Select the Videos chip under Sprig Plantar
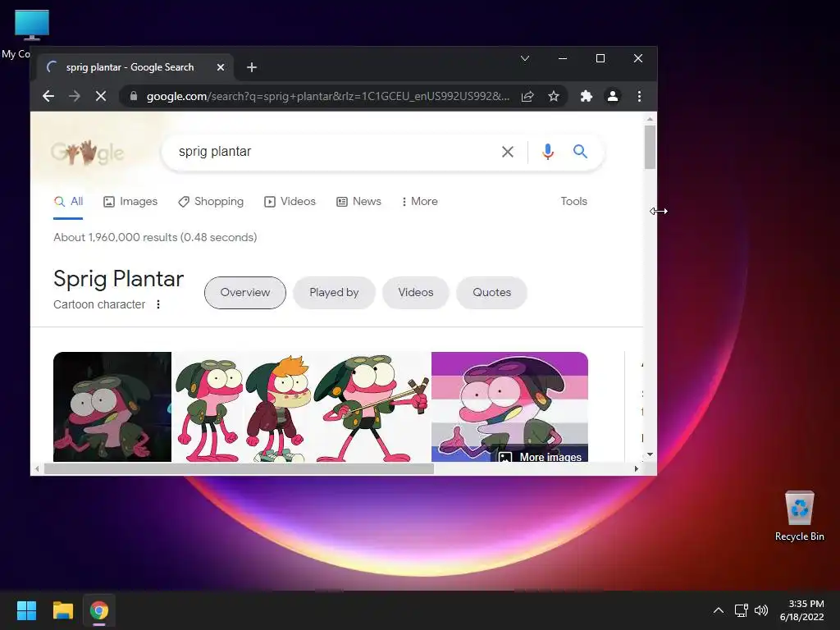The width and height of the screenshot is (840, 630). pos(415,293)
